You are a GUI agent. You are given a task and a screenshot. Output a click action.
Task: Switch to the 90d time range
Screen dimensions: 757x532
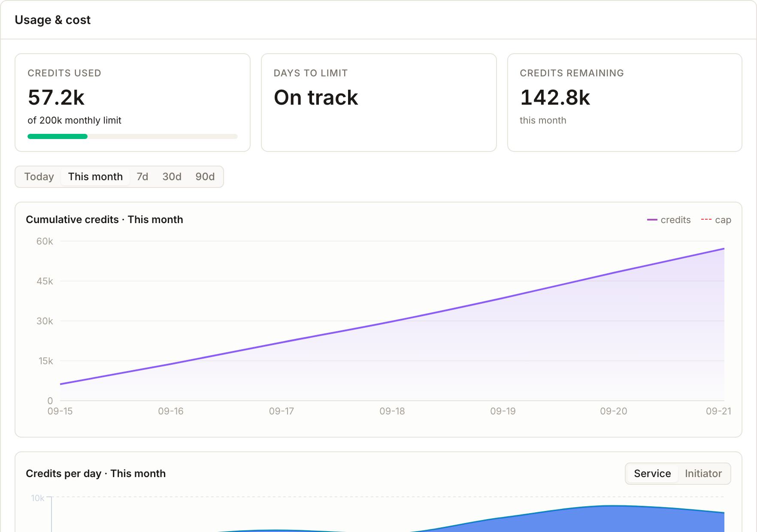(205, 177)
